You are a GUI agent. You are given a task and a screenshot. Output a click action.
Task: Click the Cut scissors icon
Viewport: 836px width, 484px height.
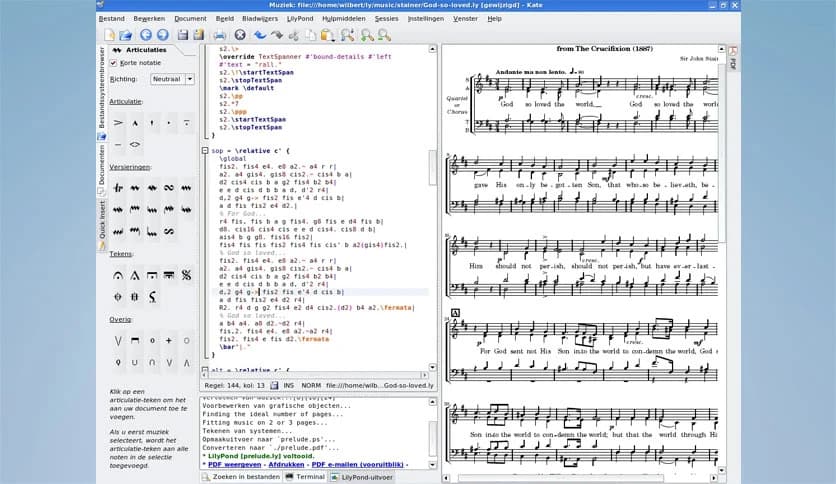pos(293,35)
